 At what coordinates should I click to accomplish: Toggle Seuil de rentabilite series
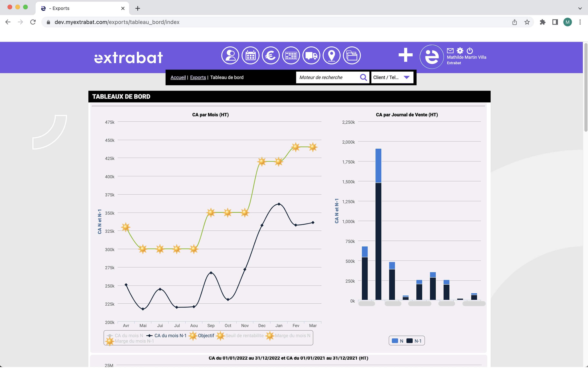240,335
